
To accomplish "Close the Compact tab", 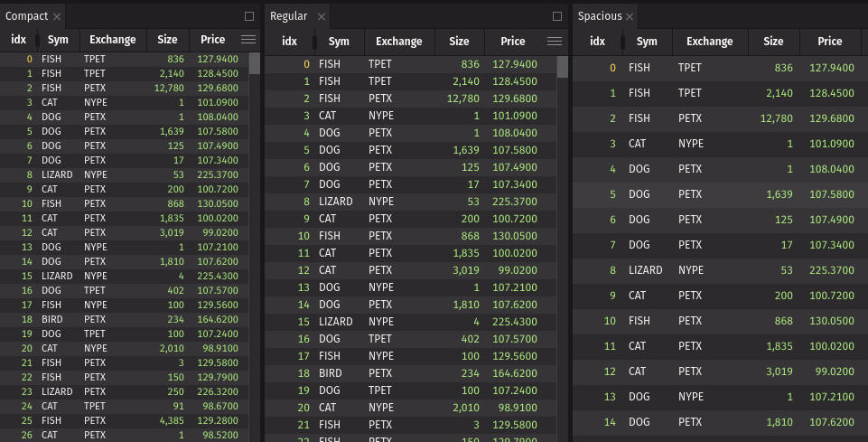I will point(57,16).
